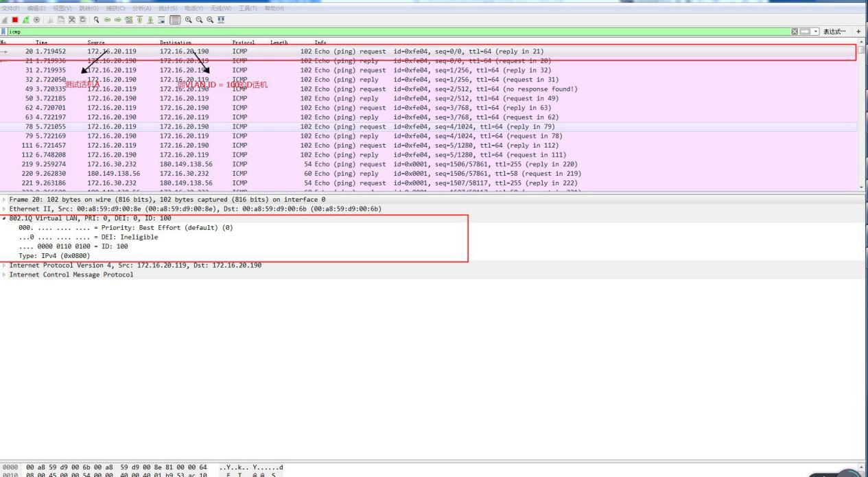Screen dimensions: 868x477
Task: Open the 统计(S) menu
Action: (x=168, y=8)
